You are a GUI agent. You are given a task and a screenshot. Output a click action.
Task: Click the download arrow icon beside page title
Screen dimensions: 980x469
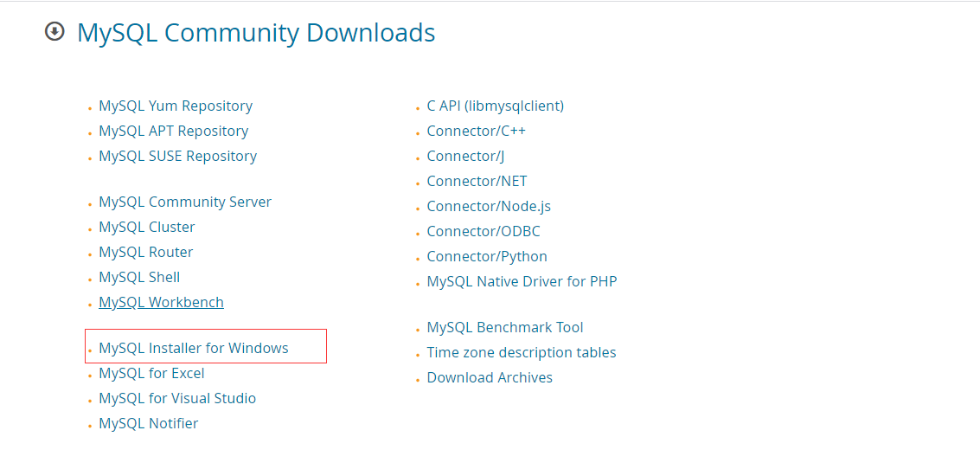(x=55, y=31)
